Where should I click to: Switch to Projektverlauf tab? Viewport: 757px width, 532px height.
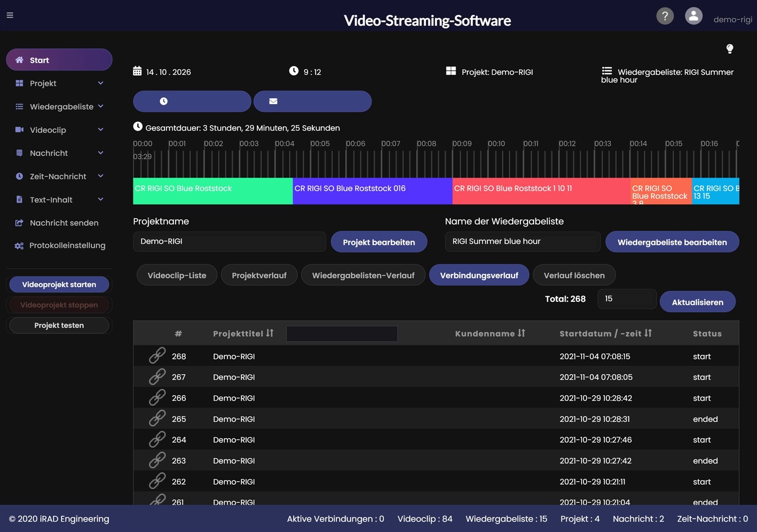[259, 275]
